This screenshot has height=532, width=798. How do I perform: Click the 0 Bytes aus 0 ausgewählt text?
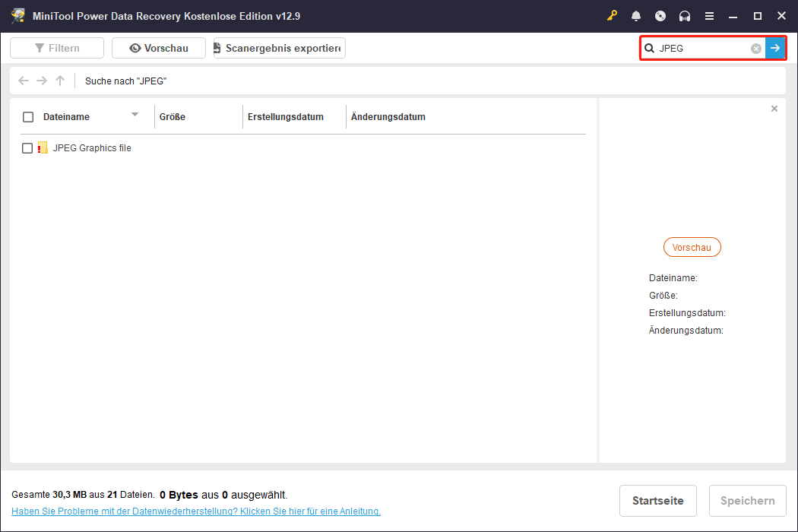click(x=223, y=494)
